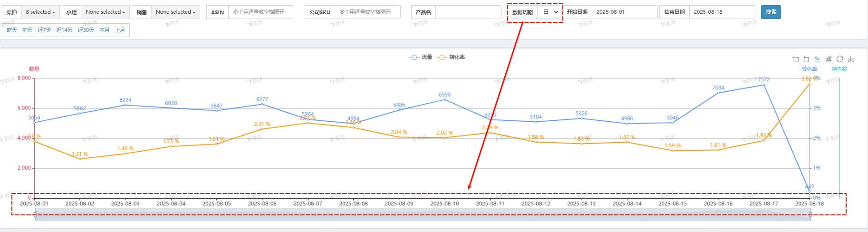Click the area zoom icon in chart toolbar
Screen dimensions: 868x232
click(x=796, y=59)
